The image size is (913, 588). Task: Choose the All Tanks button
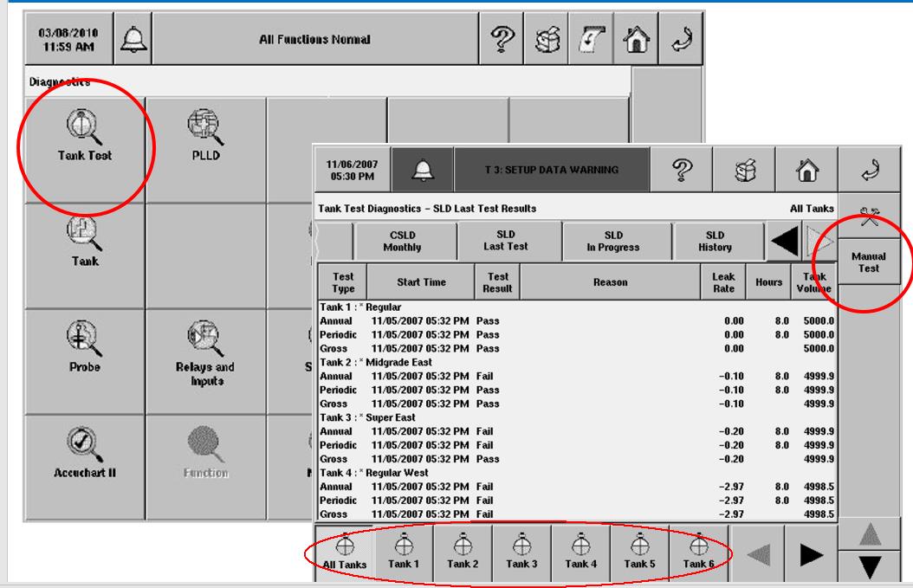343,551
